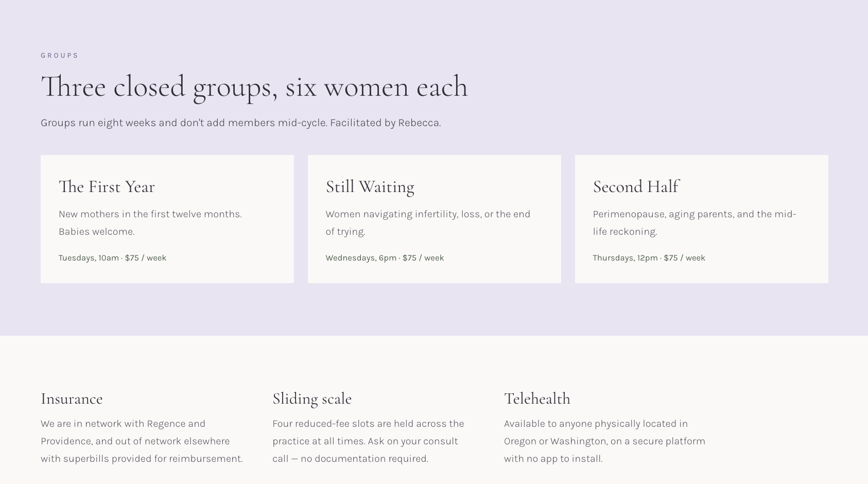Open The First Year group card
This screenshot has width=868, height=484.
pyautogui.click(x=167, y=219)
